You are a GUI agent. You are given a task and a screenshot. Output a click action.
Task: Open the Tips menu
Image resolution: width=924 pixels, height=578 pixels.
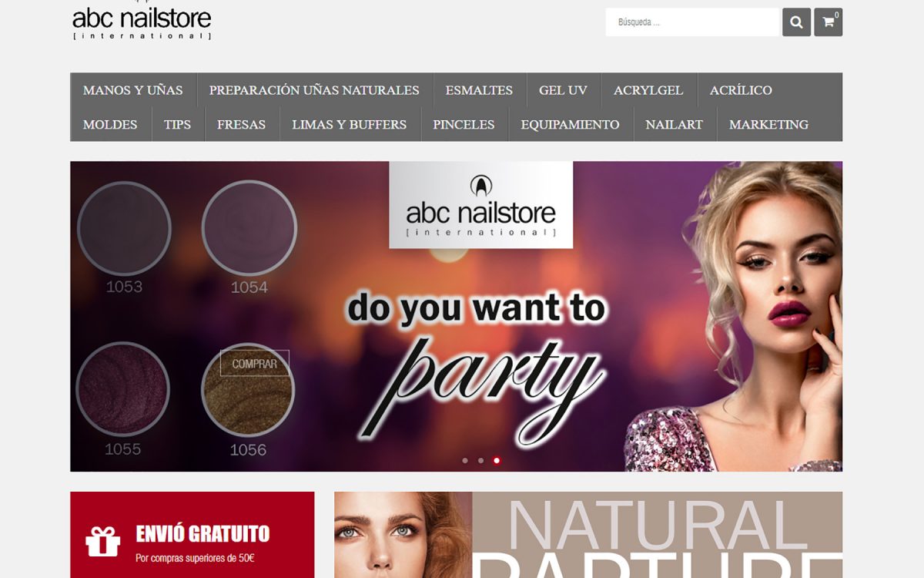pos(177,124)
